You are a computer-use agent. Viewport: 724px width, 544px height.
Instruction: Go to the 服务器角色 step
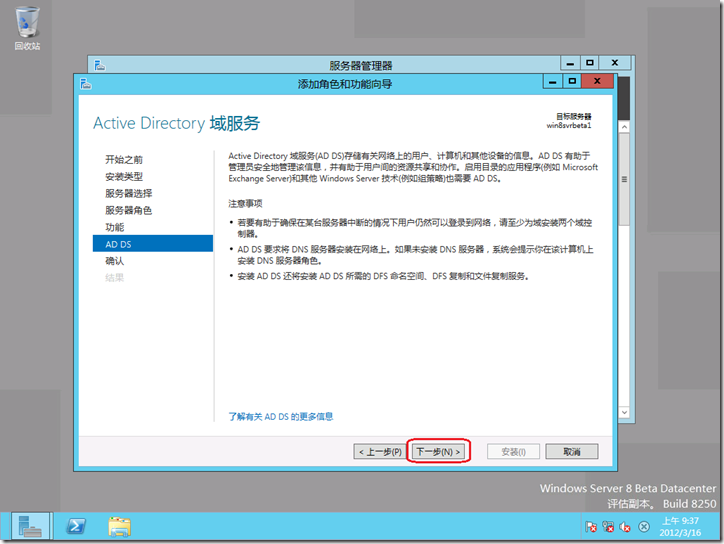click(x=128, y=211)
